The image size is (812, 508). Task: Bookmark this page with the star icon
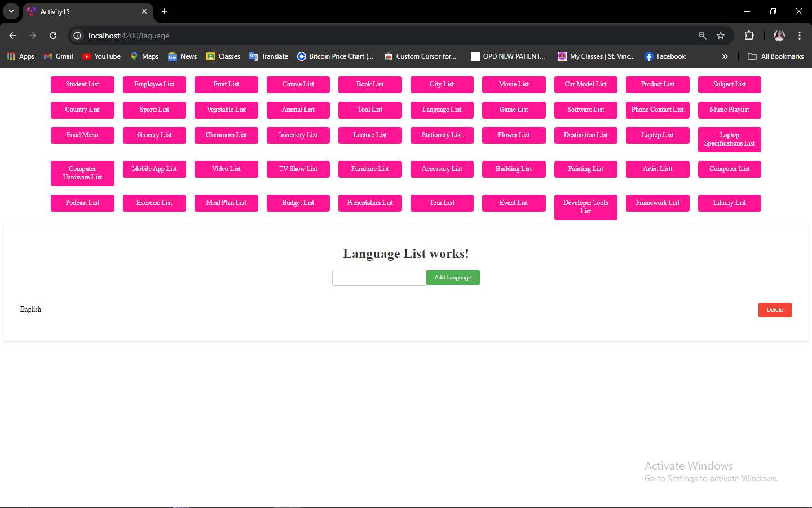pos(721,36)
